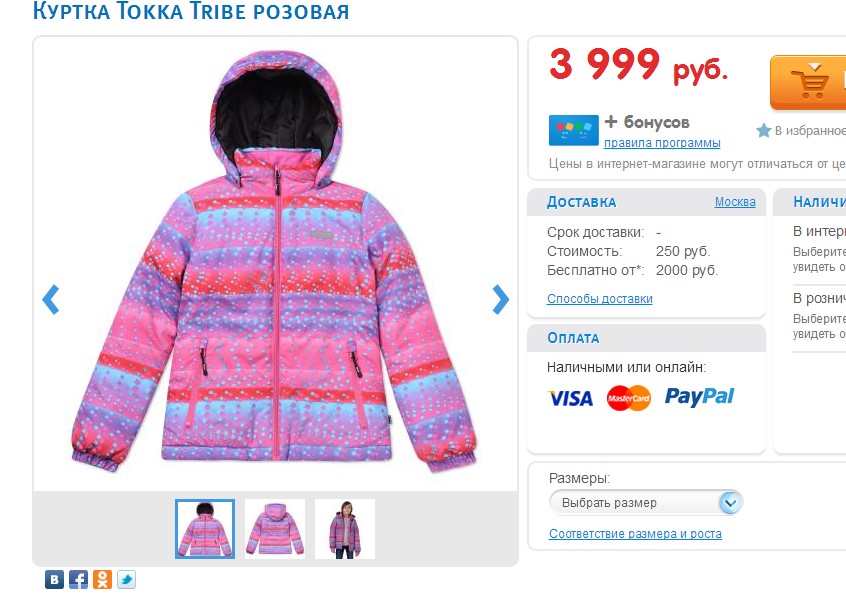Change the delivery city via 'Москва' link
Screen dimensions: 846x598
735,202
